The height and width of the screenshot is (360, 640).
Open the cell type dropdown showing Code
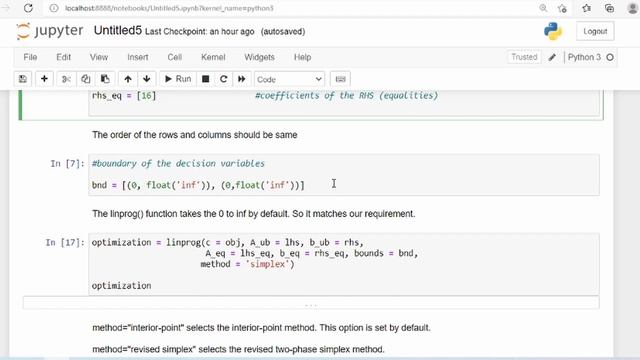289,79
